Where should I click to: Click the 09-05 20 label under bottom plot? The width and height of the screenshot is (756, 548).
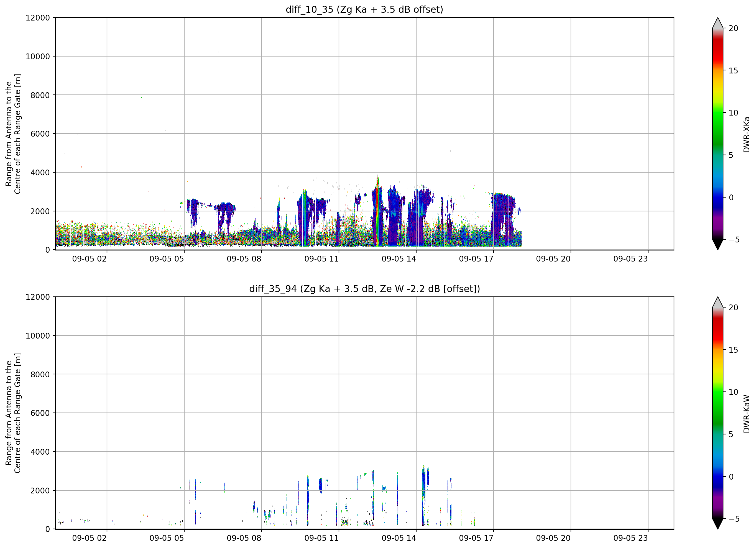(x=553, y=538)
